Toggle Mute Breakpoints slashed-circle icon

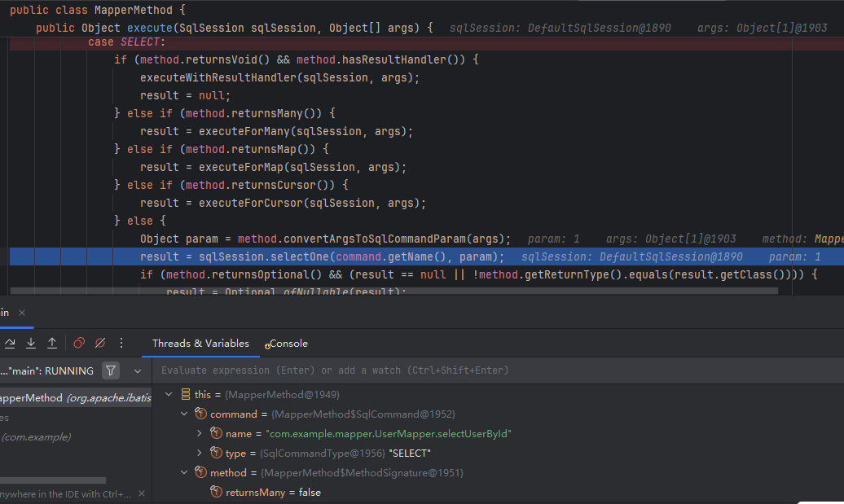point(100,343)
